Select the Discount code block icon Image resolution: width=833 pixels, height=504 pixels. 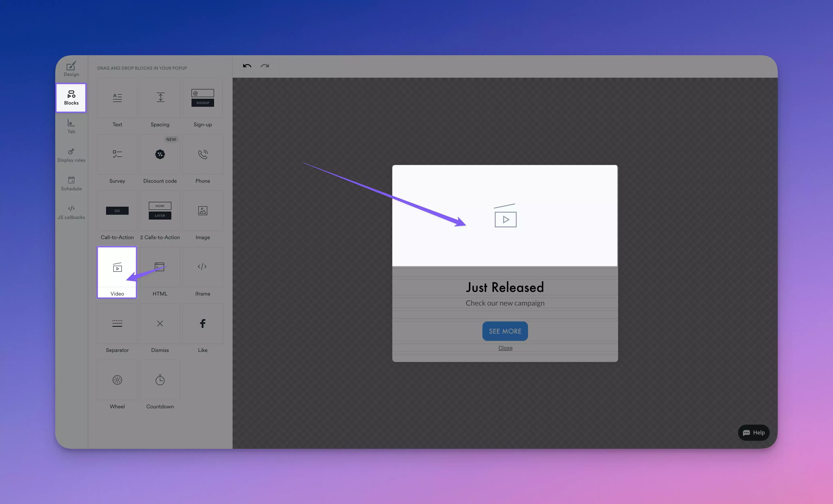click(160, 154)
